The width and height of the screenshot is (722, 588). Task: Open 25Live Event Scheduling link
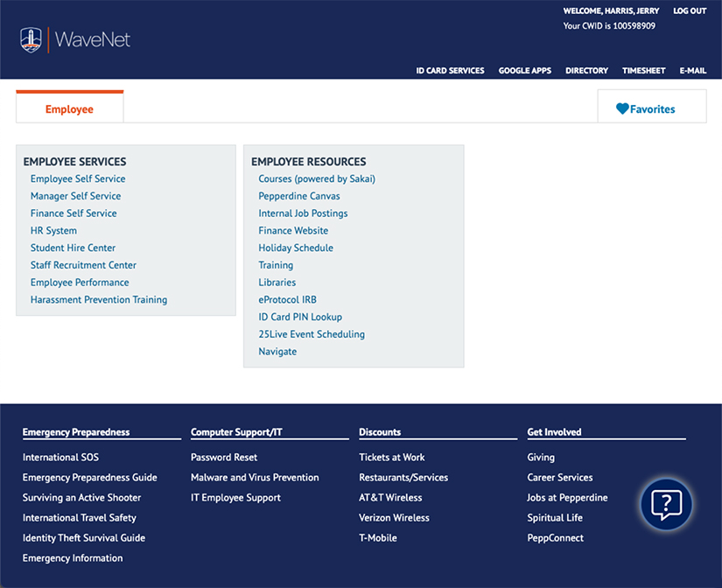click(312, 334)
